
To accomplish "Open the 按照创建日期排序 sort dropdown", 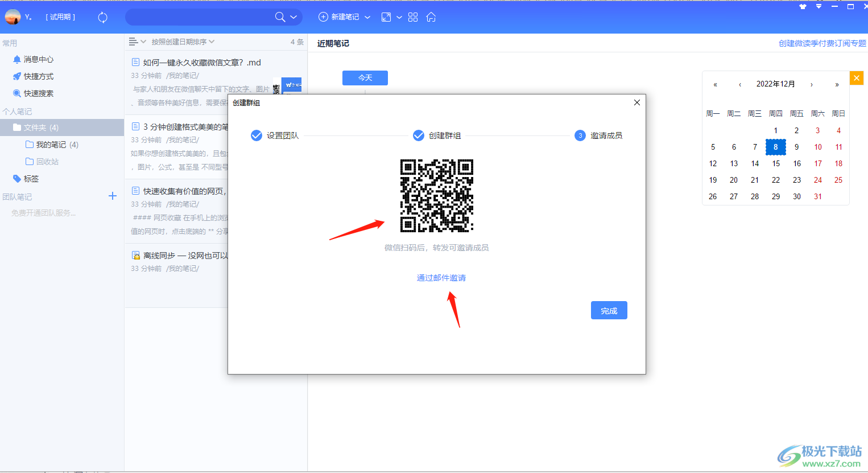I will point(183,42).
